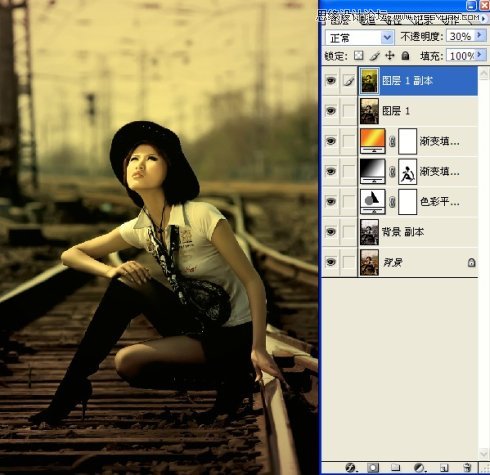The image size is (490, 475).
Task: Open the blend mode 正常 dropdown
Action: (x=359, y=37)
